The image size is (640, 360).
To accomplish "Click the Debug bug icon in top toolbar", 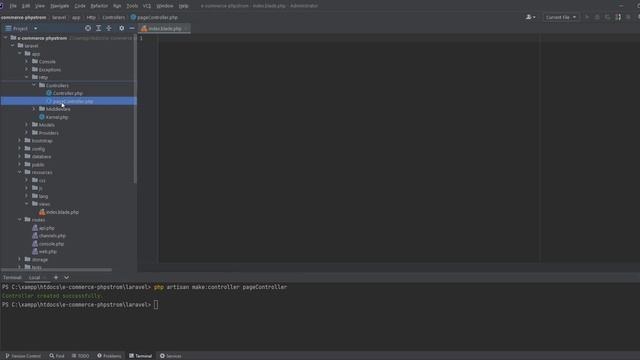I will pos(597,17).
